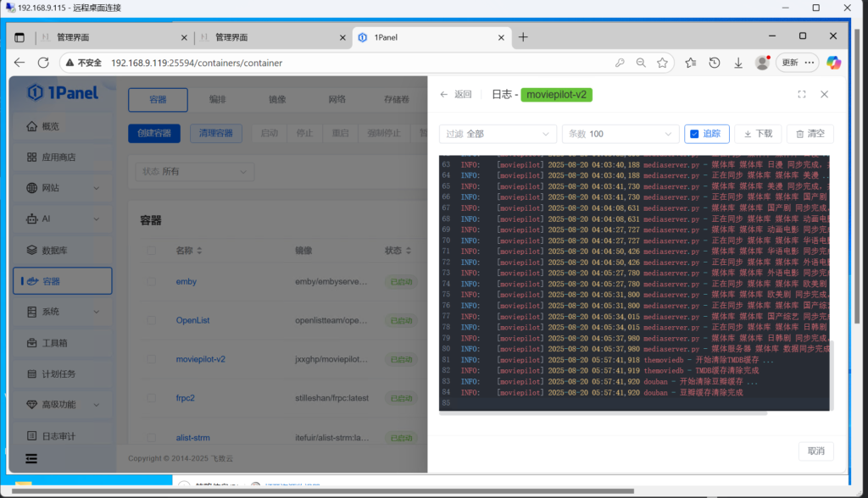868x498 pixels.
Task: Expand the 网站 sidebar menu
Action: tap(62, 188)
